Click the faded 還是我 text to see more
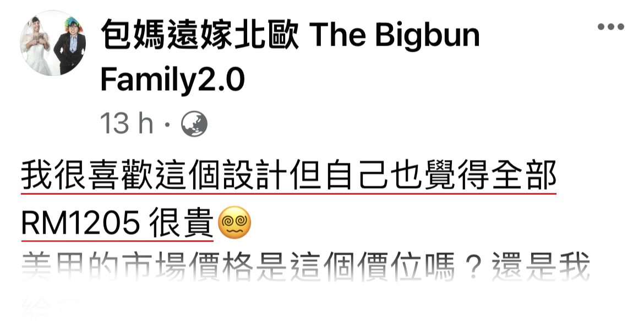644x336 pixels. 541,267
